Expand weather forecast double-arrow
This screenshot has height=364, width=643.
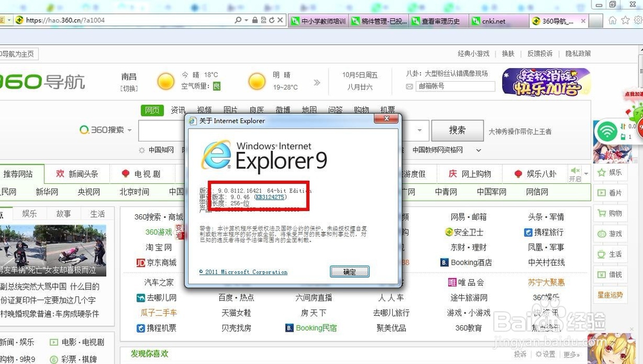317,82
